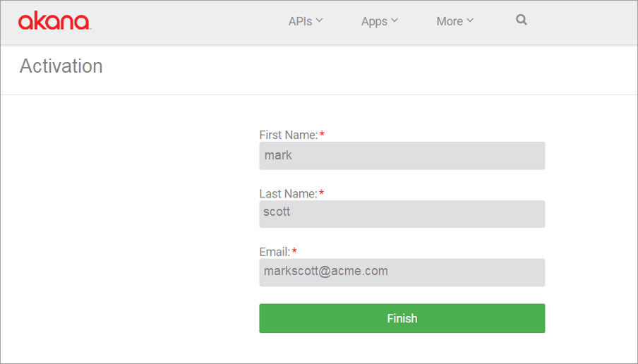Screen dimensions: 638x364
Task: Open the Apps menu
Action: (x=380, y=21)
